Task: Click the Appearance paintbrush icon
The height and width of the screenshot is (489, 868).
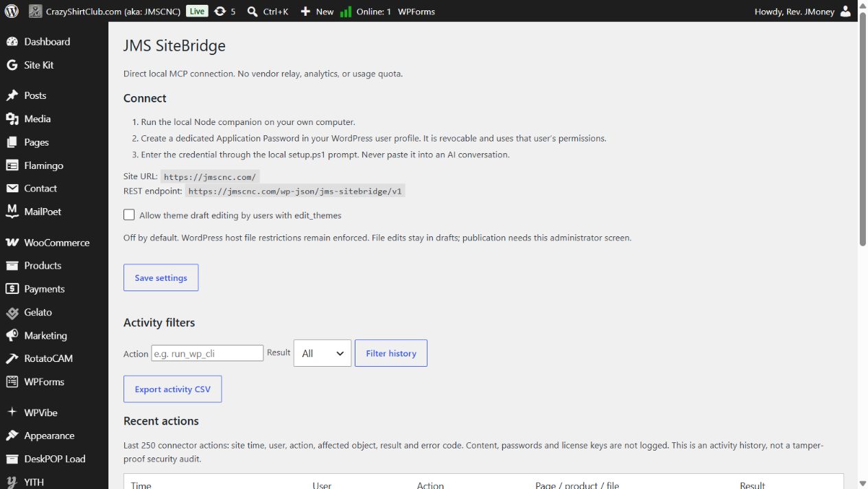Action: click(x=12, y=436)
